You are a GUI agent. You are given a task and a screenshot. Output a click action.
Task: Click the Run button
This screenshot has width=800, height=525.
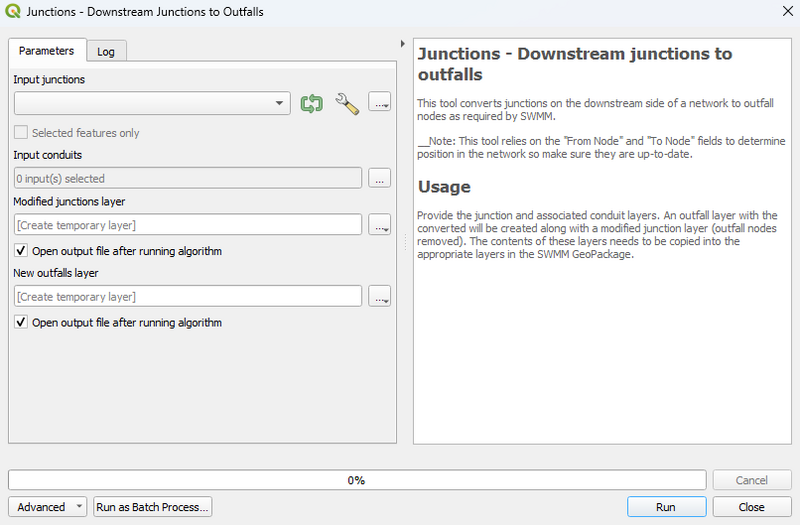tap(666, 507)
